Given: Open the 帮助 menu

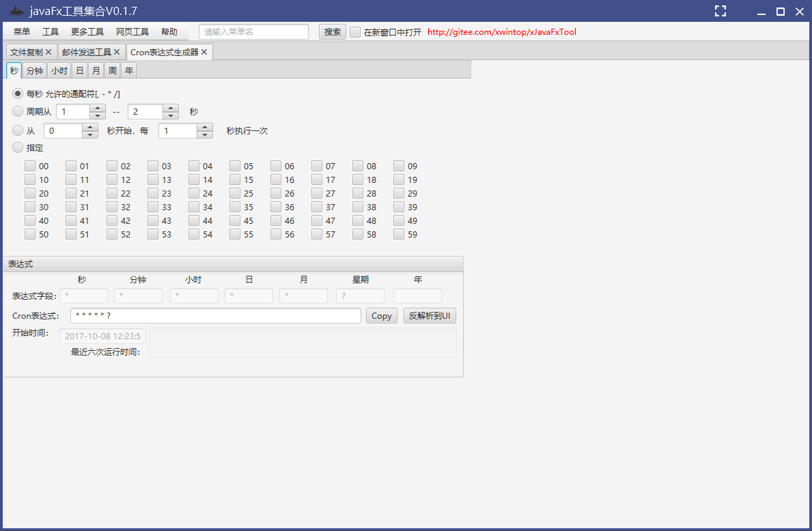Looking at the screenshot, I should click(169, 32).
